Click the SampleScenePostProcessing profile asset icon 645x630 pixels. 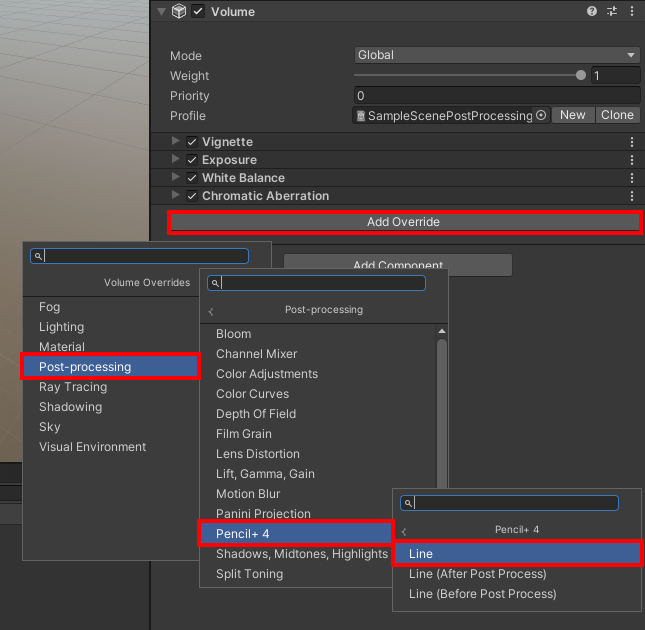point(361,116)
